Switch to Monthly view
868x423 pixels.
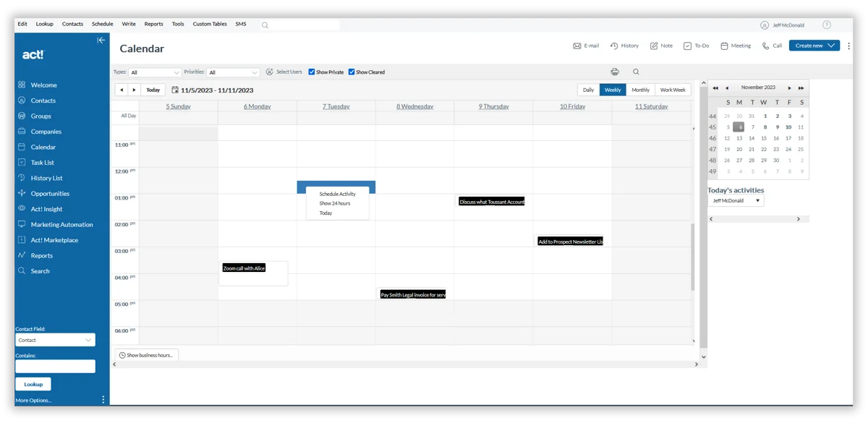640,90
